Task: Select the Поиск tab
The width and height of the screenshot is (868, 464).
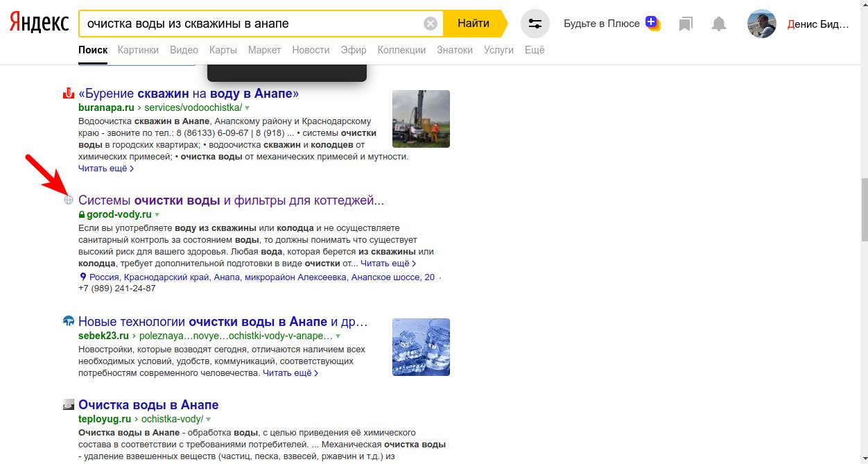Action: pos(93,50)
